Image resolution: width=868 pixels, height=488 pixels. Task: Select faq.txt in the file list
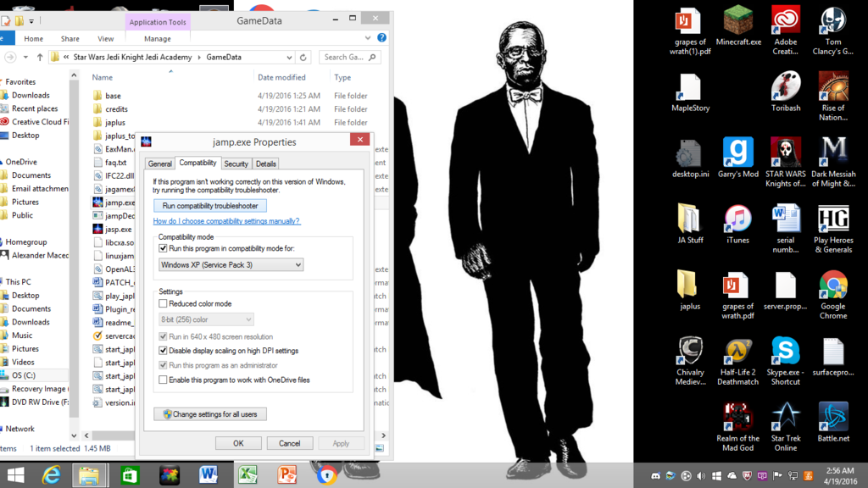(115, 163)
